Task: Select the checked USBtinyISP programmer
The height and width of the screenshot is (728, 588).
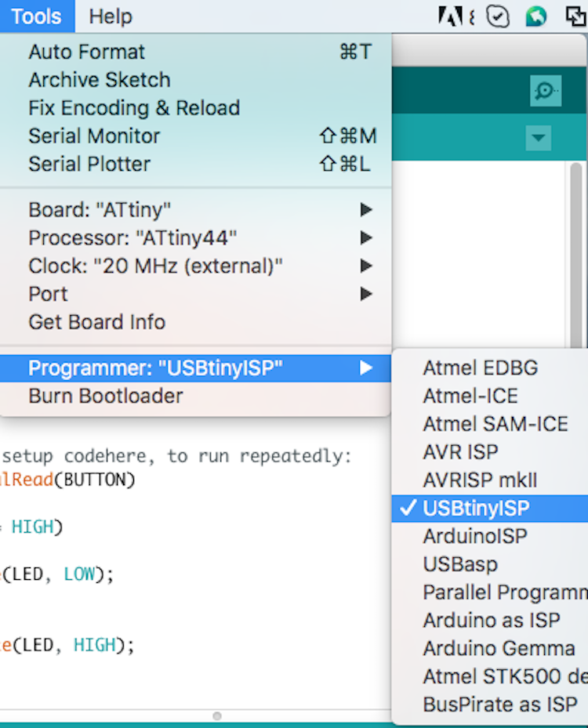Action: 490,509
